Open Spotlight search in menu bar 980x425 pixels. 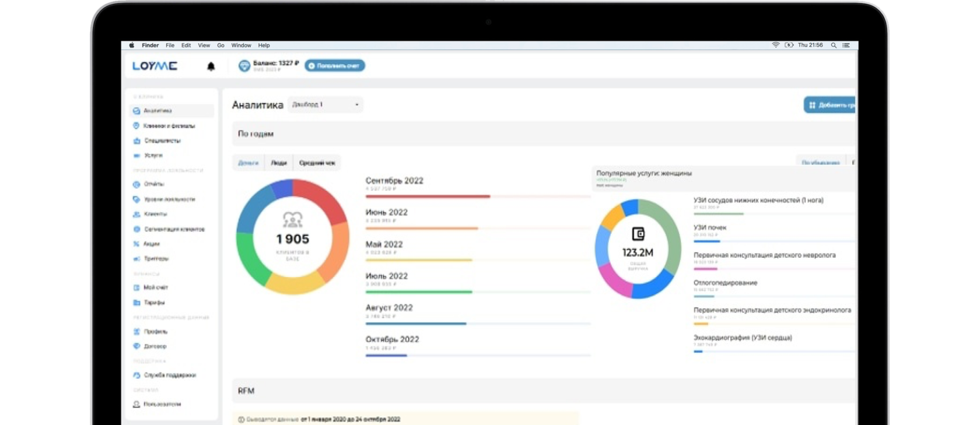tap(834, 45)
